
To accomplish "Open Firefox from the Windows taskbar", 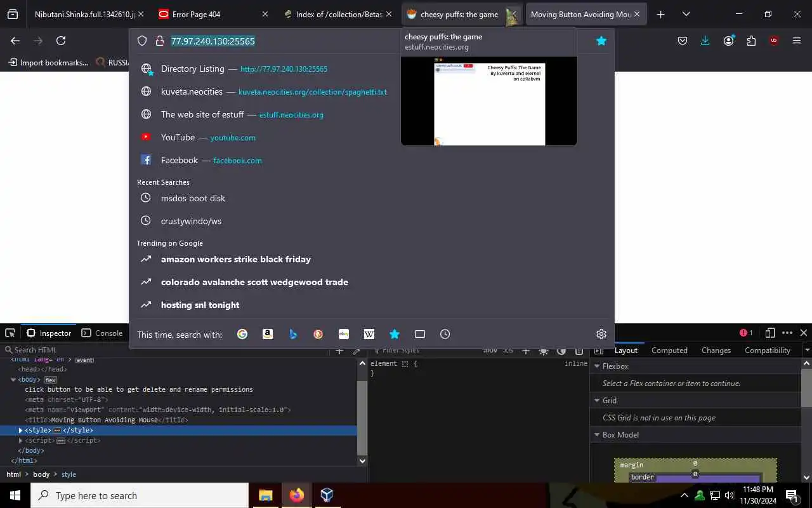I will tap(297, 495).
